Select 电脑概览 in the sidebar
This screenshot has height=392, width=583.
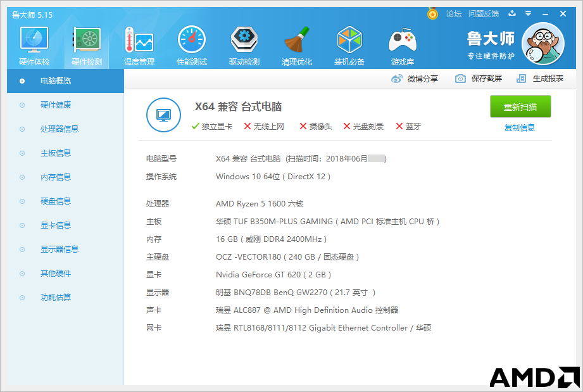pyautogui.click(x=65, y=80)
